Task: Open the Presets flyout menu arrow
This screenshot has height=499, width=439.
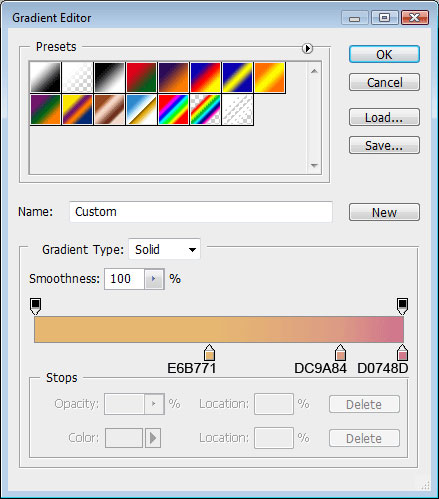Action: 307,49
